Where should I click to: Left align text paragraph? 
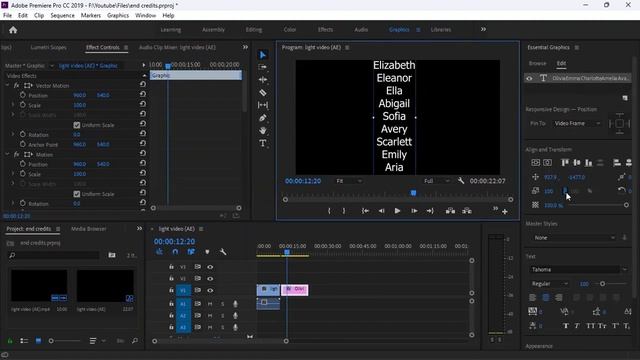coord(533,298)
